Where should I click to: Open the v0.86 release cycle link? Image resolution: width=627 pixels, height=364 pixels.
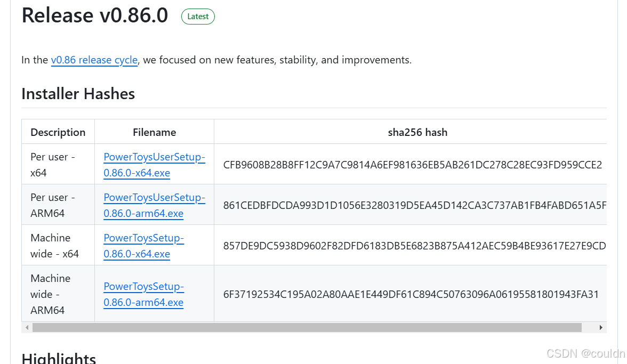(94, 60)
